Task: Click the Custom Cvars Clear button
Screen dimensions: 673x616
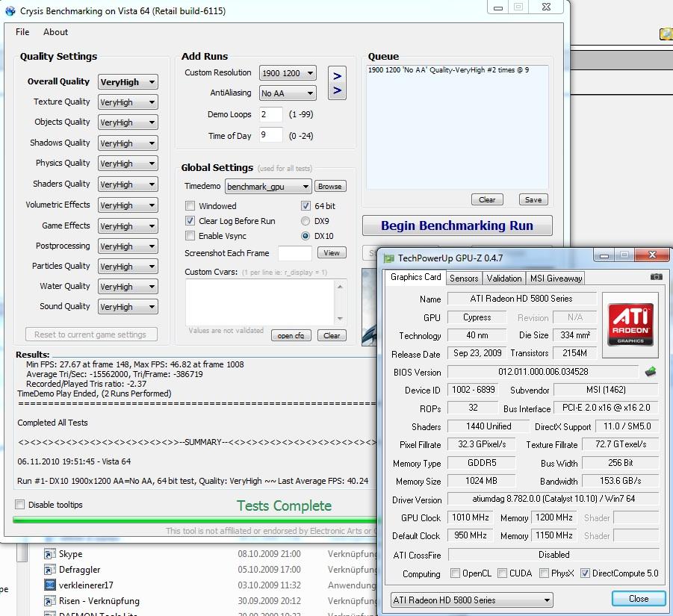Action: pos(332,335)
